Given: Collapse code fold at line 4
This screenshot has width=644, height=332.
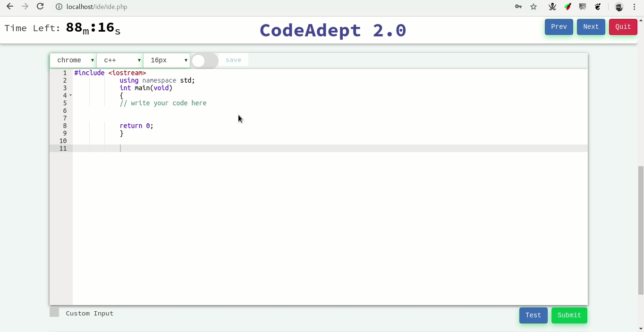Looking at the screenshot, I should click(x=71, y=95).
